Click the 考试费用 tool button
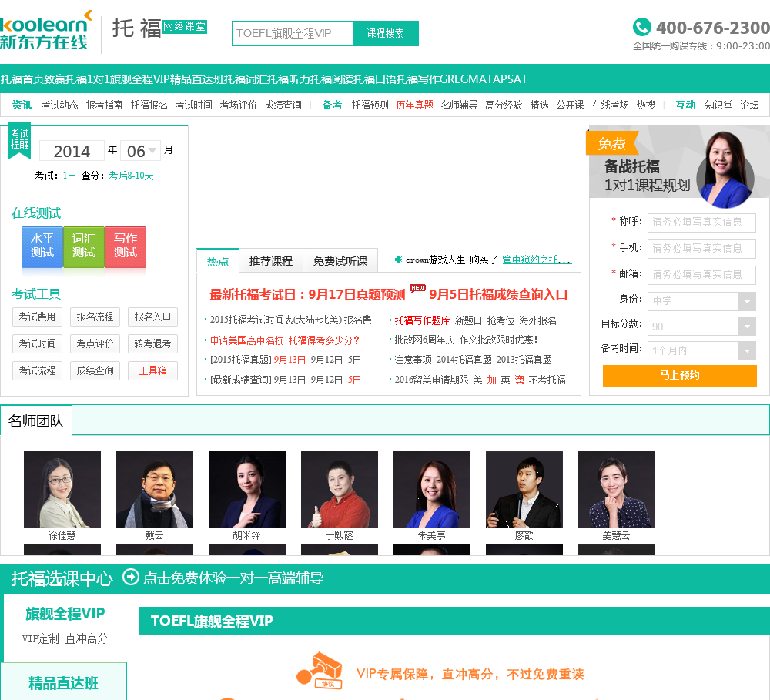This screenshot has width=770, height=700. [37, 317]
